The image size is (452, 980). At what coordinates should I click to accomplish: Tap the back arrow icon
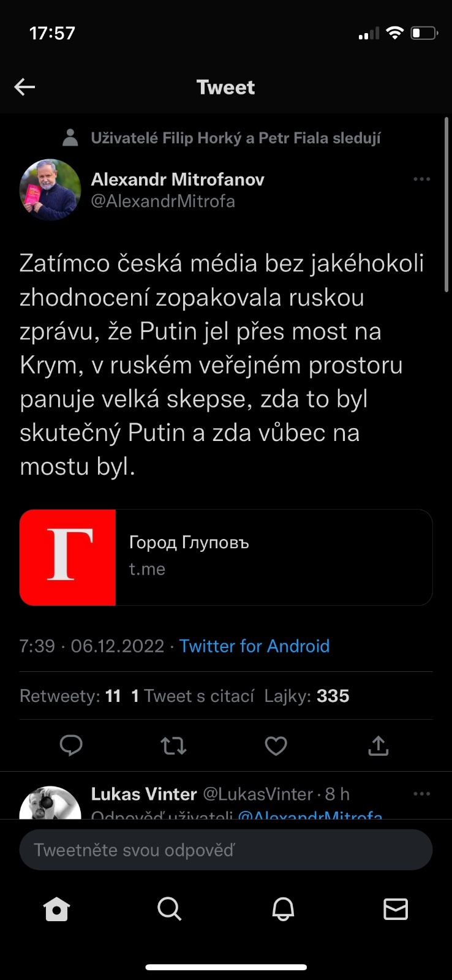[x=24, y=87]
